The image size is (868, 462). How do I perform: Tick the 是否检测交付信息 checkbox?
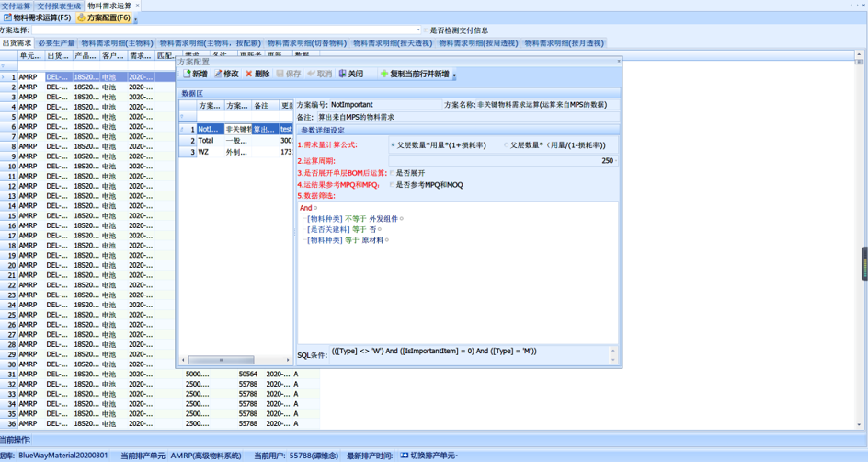coord(426,30)
